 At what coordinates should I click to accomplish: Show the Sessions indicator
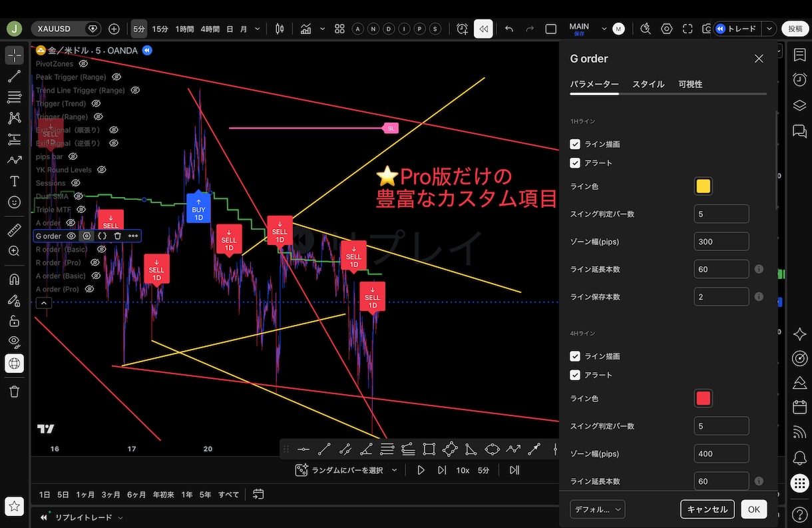76,182
